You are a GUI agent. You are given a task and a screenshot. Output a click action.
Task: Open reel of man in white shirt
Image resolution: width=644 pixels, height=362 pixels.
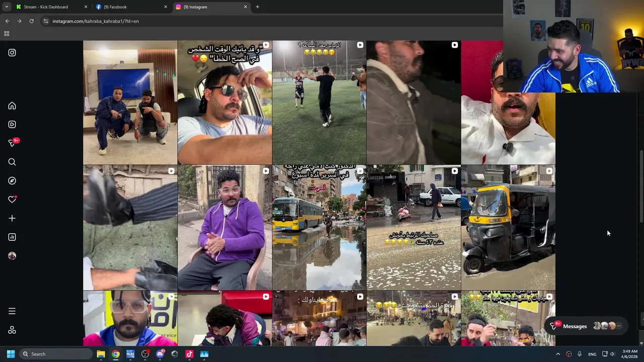point(508,103)
